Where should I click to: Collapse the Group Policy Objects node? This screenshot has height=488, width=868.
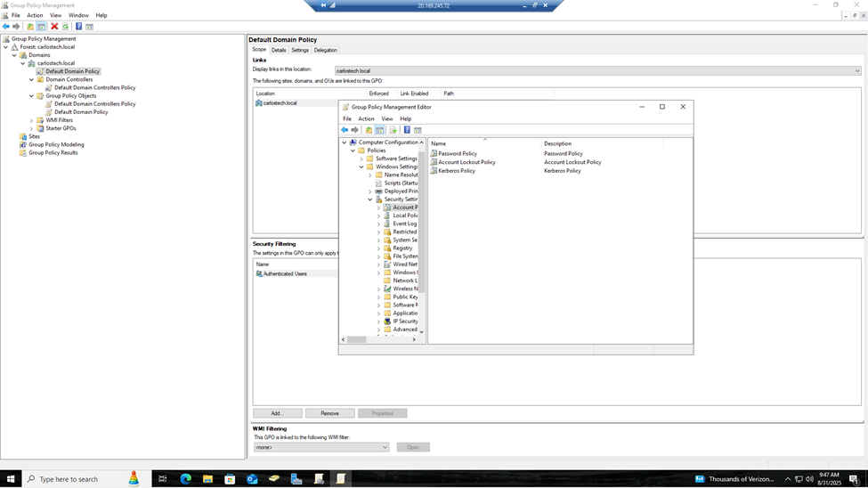32,96
